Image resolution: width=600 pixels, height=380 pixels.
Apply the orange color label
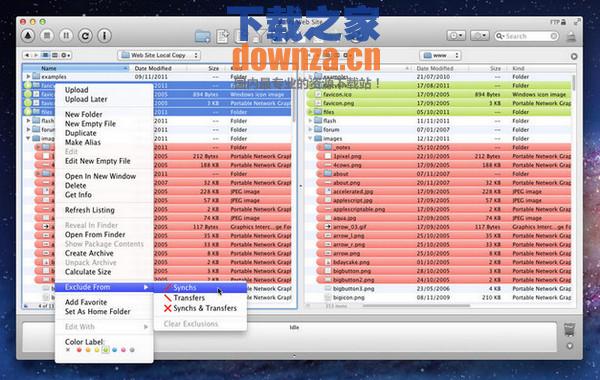click(88, 350)
